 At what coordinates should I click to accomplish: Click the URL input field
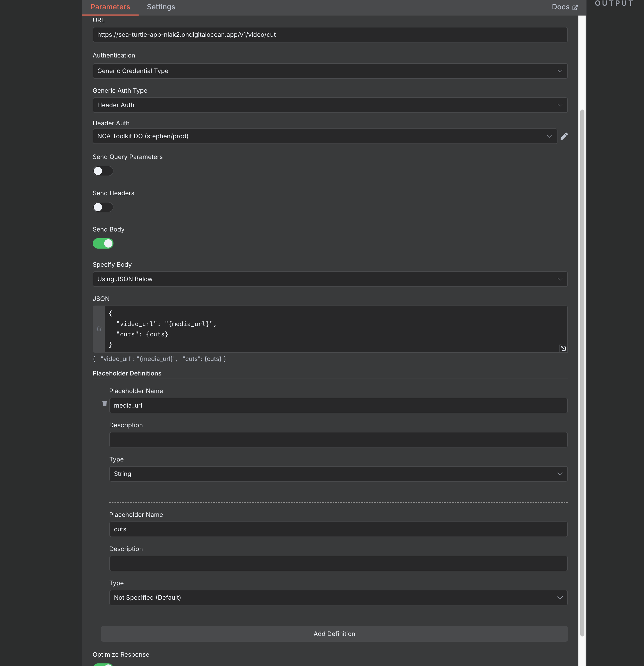(x=330, y=35)
